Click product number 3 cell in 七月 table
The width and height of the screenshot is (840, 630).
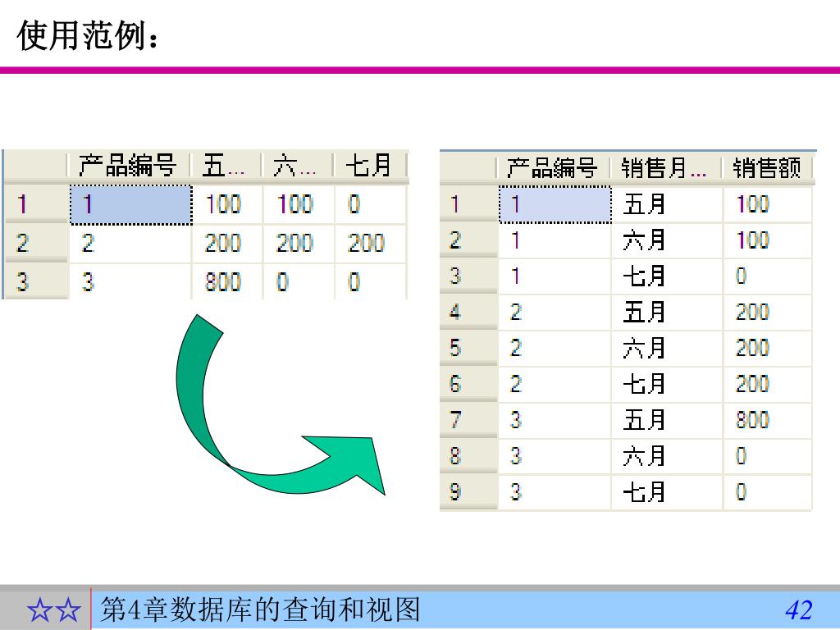[130, 282]
